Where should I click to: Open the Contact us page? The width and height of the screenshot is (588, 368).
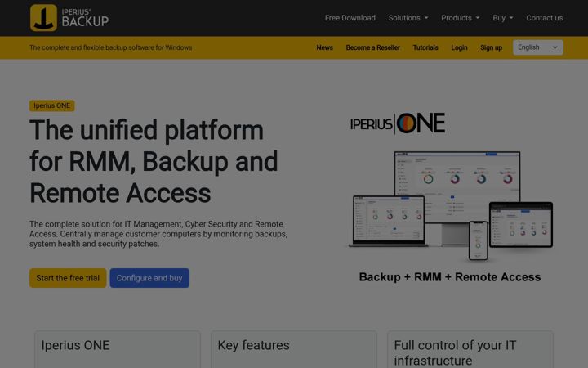[544, 18]
